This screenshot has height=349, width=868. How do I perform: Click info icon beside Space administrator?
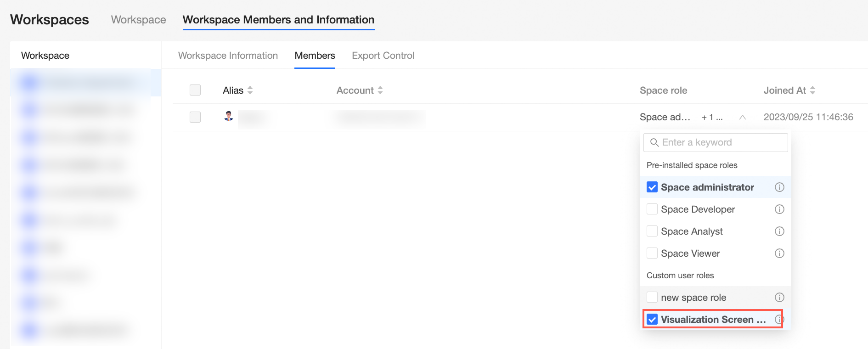click(779, 187)
